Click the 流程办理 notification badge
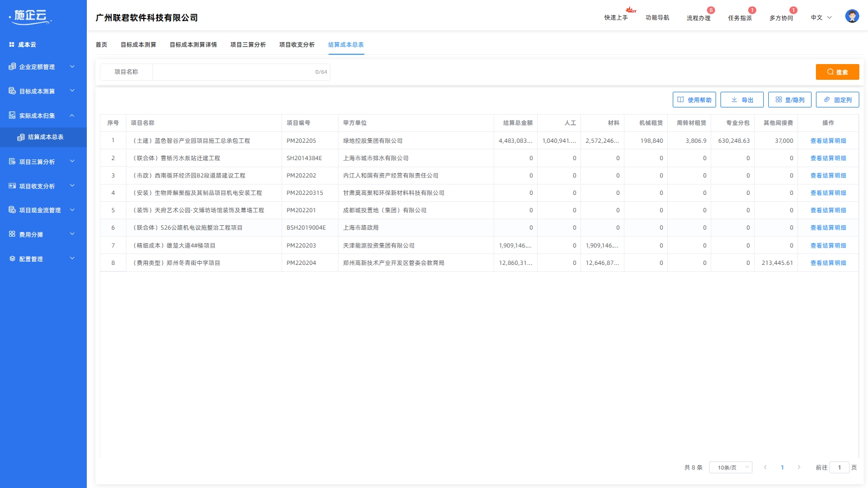The image size is (868, 488). [711, 10]
